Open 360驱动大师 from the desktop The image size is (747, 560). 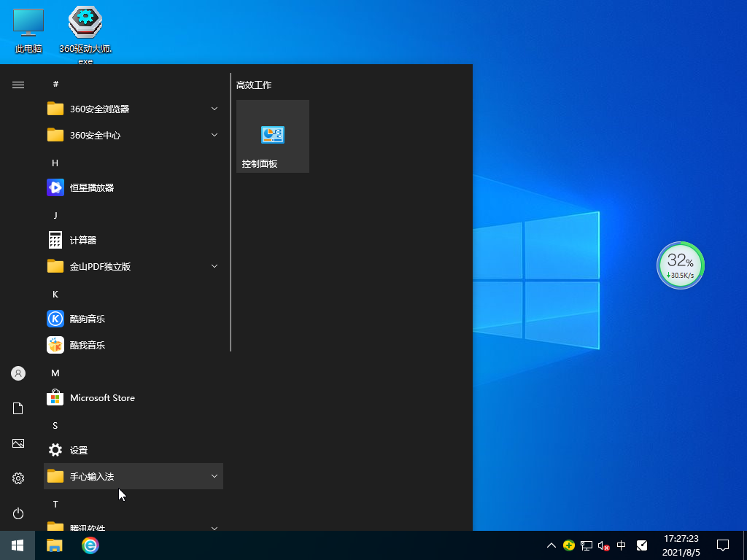[x=85, y=22]
